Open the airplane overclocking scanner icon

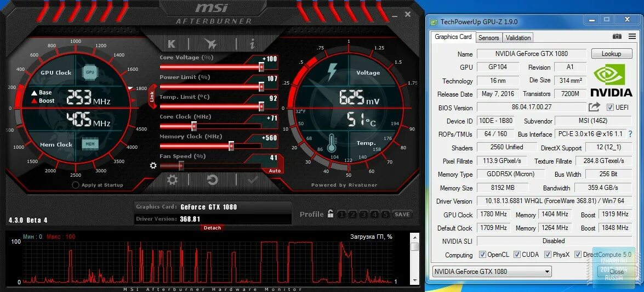(x=210, y=43)
